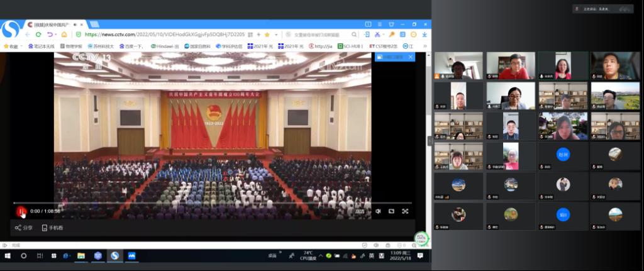Switch video player to widescreen mode
This screenshot has width=644, height=271.
click(x=391, y=211)
